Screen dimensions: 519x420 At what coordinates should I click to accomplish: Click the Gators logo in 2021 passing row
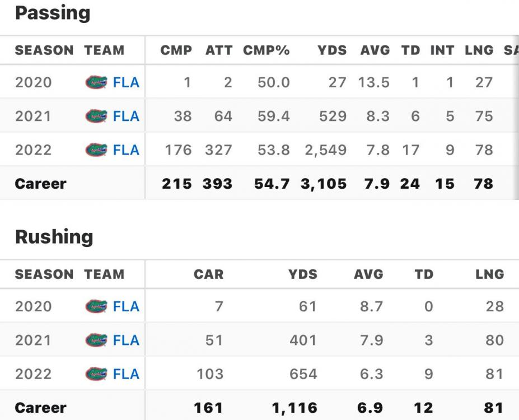(96, 116)
